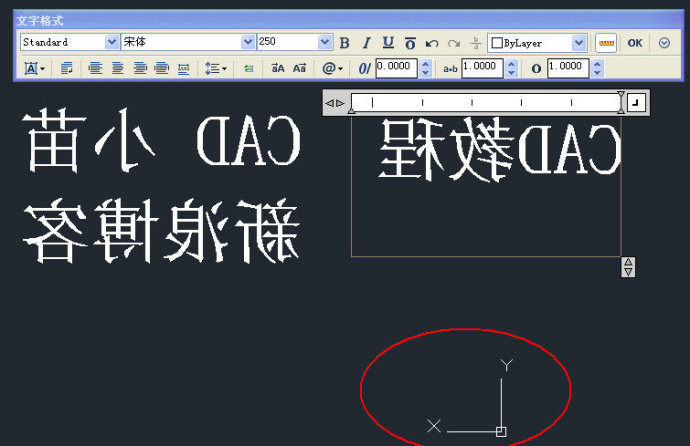
Task: Toggle the ruler display icon
Action: [606, 43]
